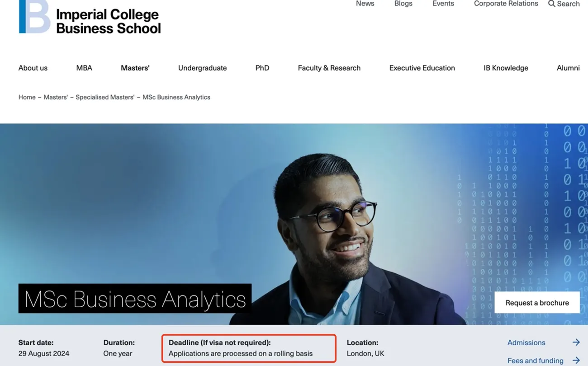Visit Corporate Relations
The image size is (588, 366).
(506, 4)
